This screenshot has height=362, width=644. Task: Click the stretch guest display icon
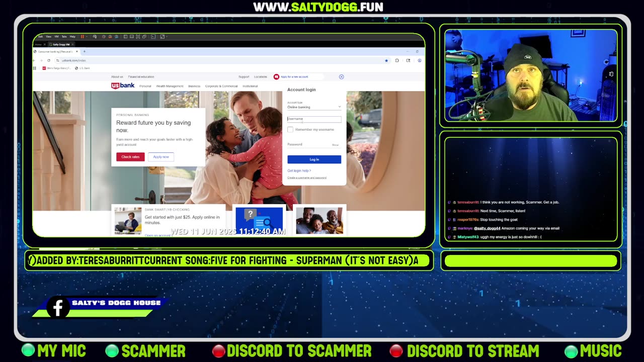162,37
